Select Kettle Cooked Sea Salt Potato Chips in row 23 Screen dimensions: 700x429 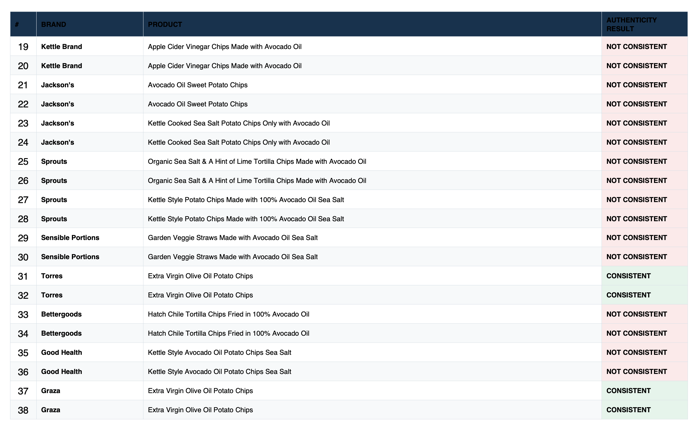coord(239,124)
